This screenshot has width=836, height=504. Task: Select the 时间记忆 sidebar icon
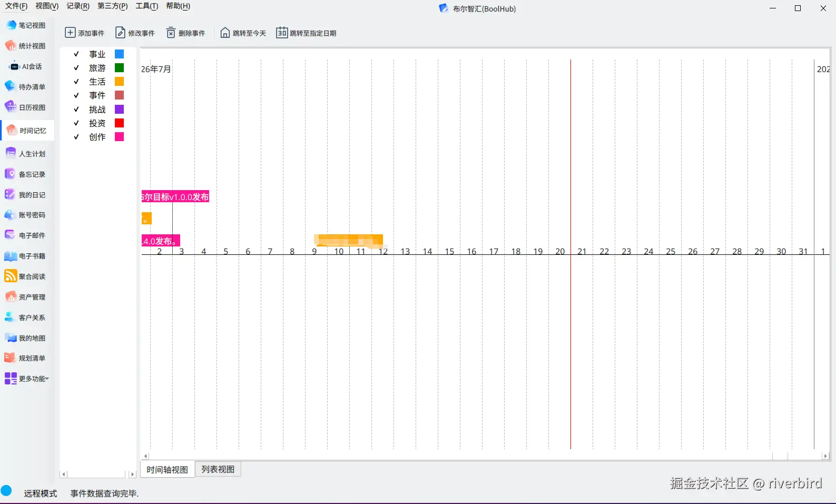point(12,131)
